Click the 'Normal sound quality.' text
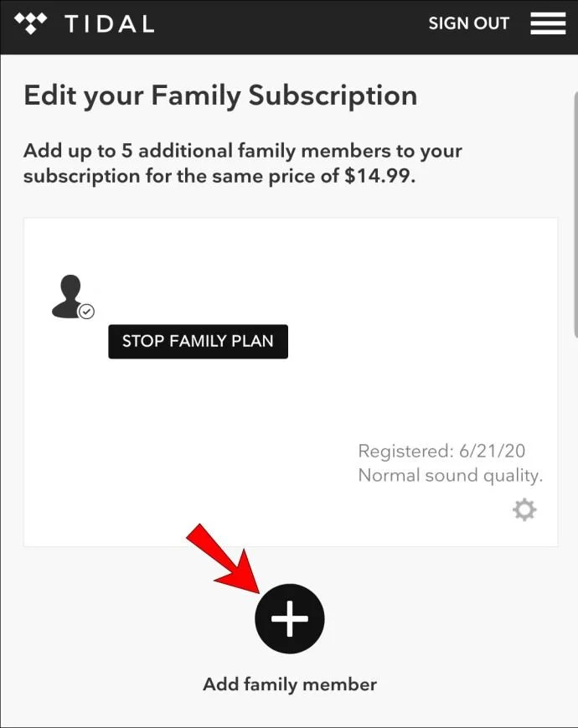Screen dimensions: 578x728 point(450,475)
